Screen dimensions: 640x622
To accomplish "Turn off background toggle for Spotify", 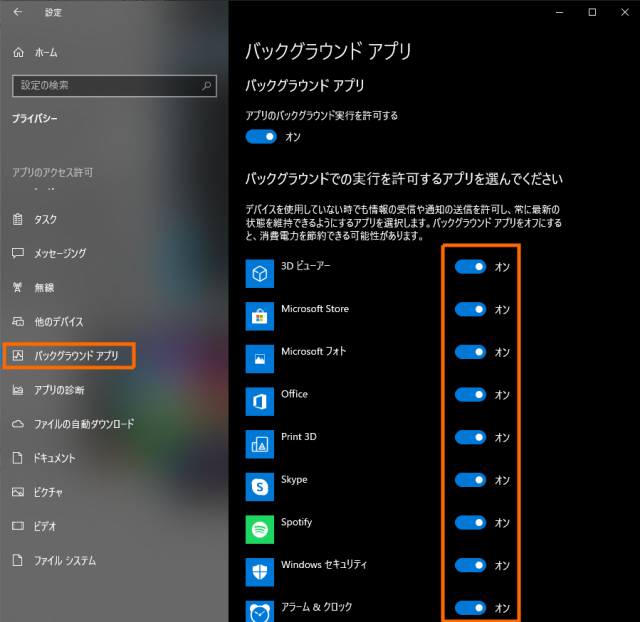I will (470, 522).
